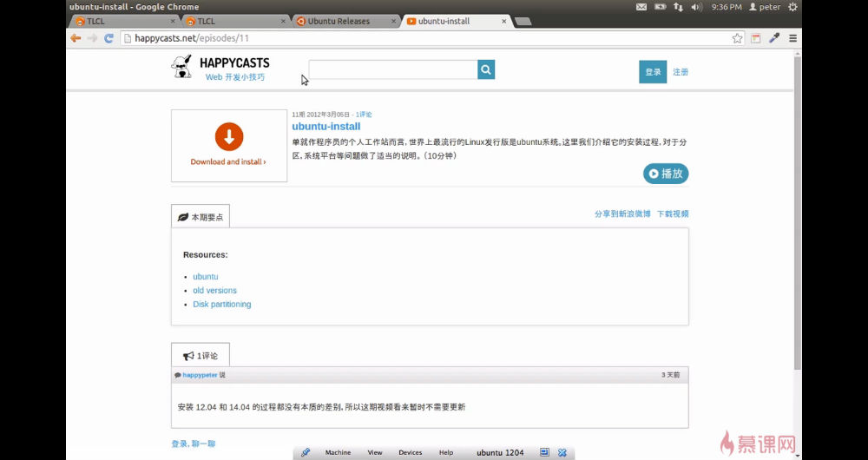This screenshot has height=460, width=868.
Task: Click the color picker eyedropper extension icon
Action: tap(774, 38)
